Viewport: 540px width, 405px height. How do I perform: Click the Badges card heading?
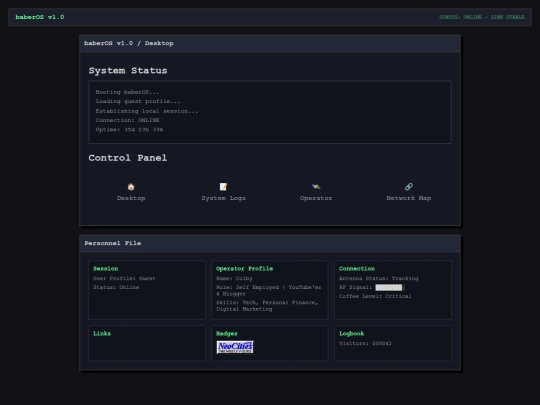(x=227, y=333)
